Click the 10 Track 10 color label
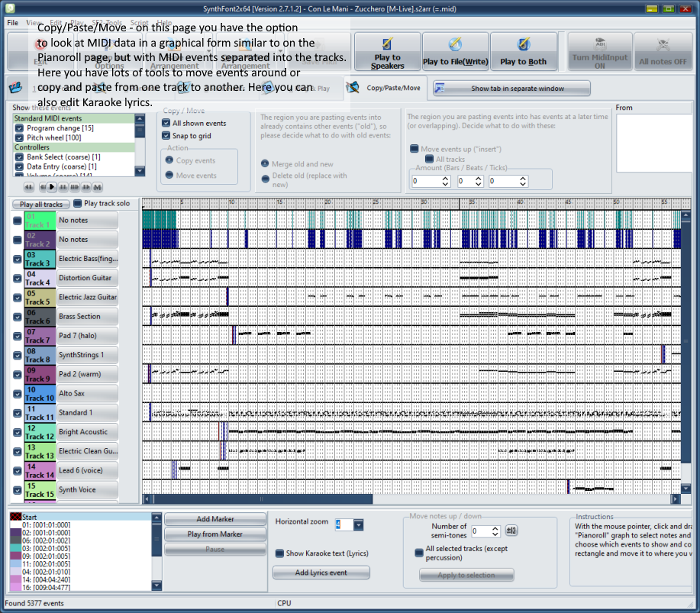 click(x=40, y=393)
